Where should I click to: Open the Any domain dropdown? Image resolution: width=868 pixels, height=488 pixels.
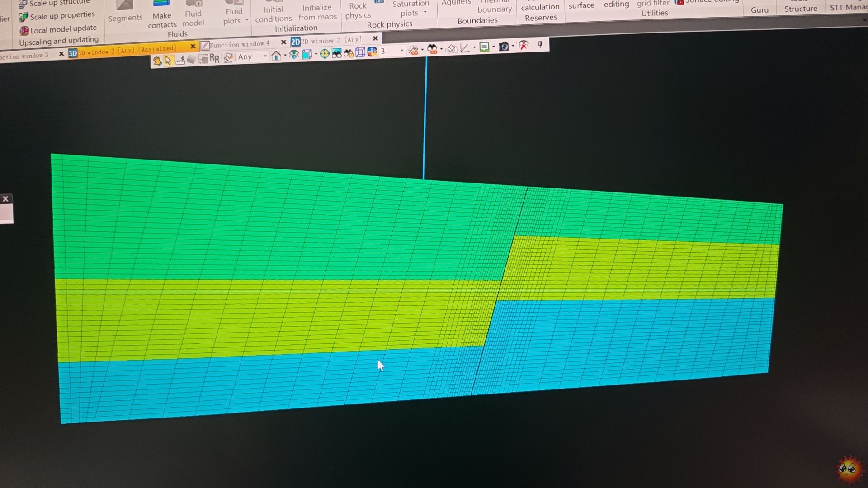point(265,56)
